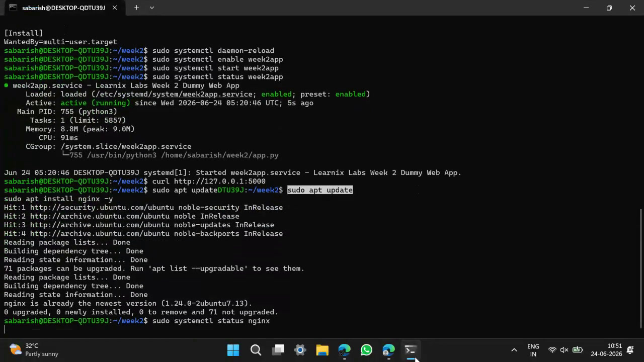Viewport: 644px width, 362px height.
Task: Click 'Hit:4' noble-backports InRelease line
Action: coord(143,234)
